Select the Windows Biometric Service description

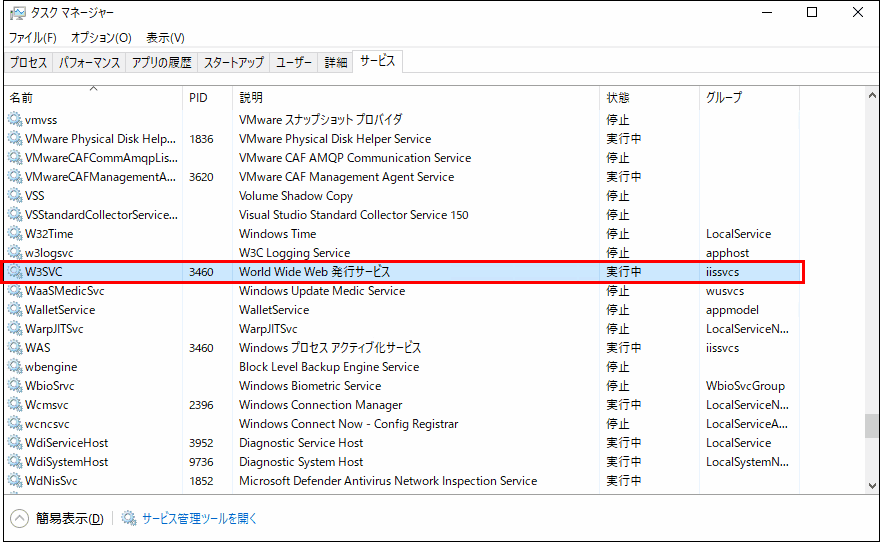pyautogui.click(x=310, y=386)
